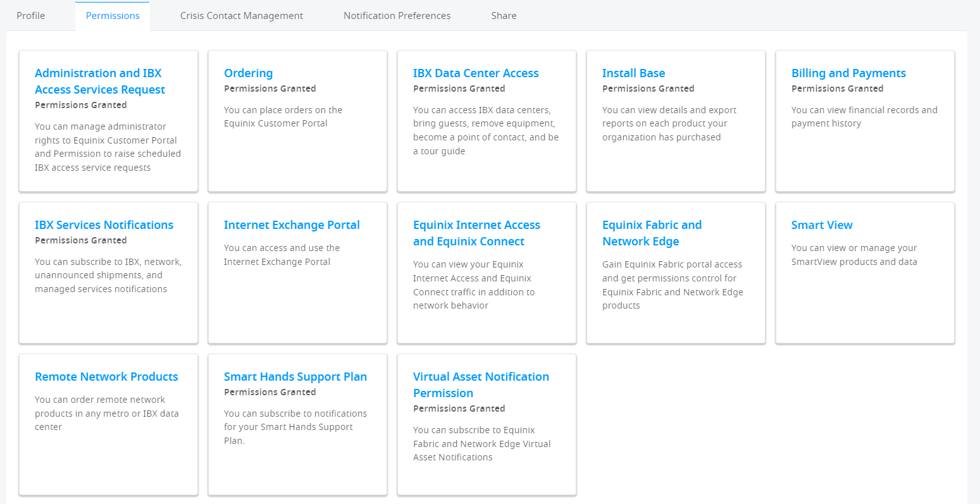Click text 'You can view details and export reports'

tap(669, 123)
